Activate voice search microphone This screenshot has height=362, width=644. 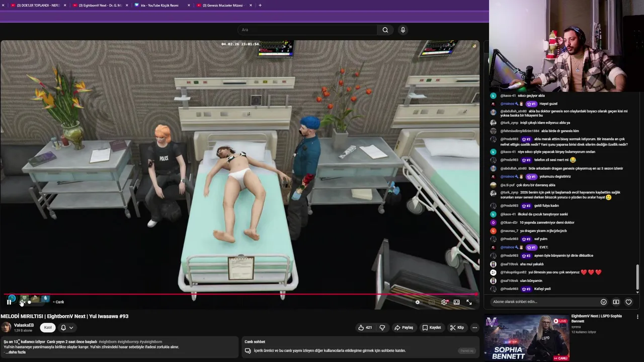(403, 30)
